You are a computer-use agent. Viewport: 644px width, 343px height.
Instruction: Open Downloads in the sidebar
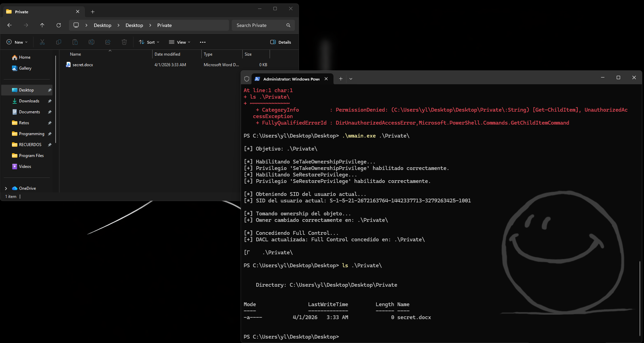[29, 101]
